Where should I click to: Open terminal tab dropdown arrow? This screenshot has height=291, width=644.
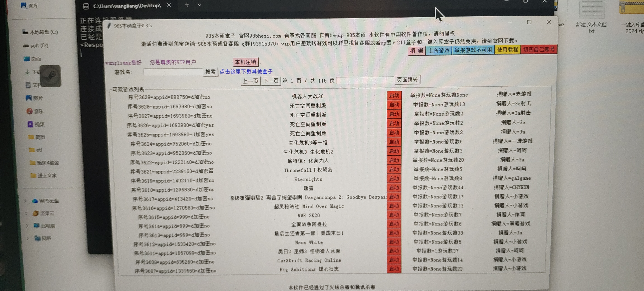(199, 5)
